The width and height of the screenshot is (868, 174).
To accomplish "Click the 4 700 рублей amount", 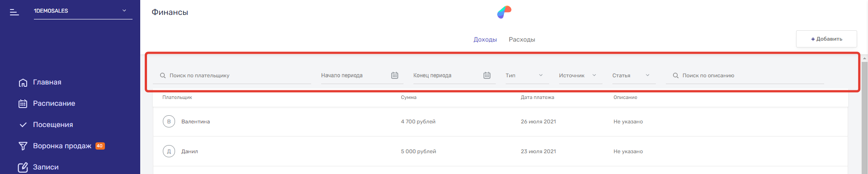I will coord(418,122).
